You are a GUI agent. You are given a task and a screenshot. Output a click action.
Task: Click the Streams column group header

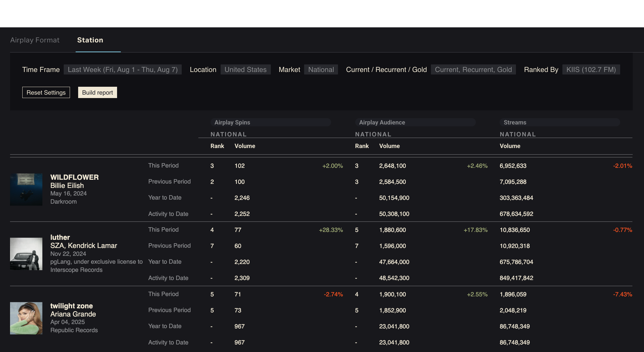click(x=515, y=122)
